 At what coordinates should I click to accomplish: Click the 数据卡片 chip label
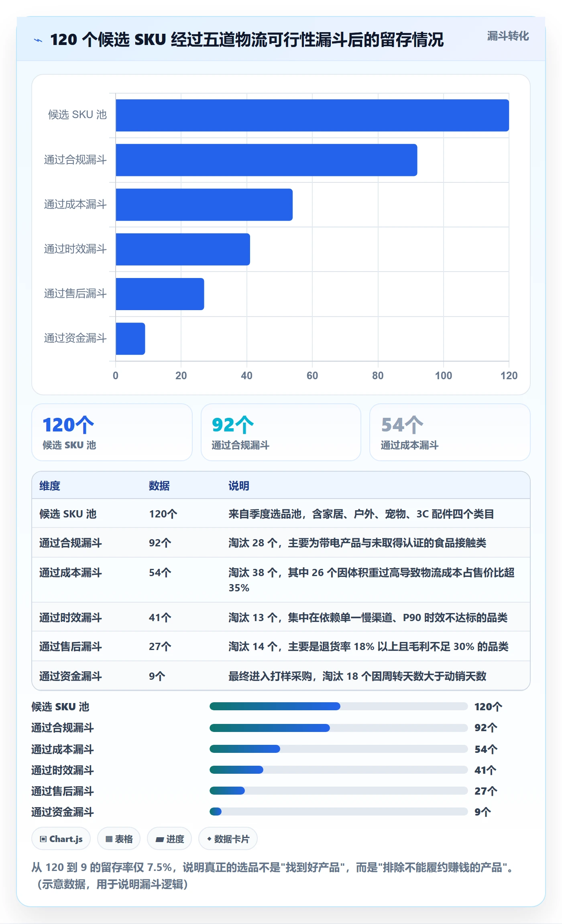pyautogui.click(x=232, y=839)
